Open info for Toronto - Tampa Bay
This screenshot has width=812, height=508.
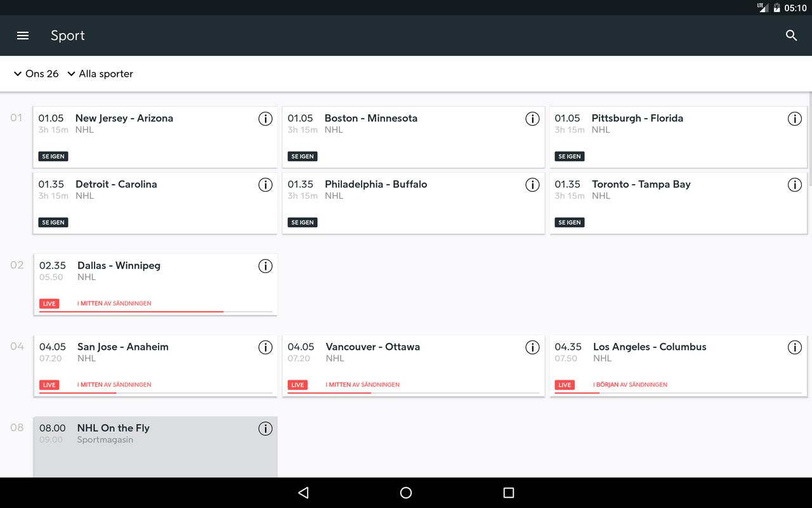tap(794, 185)
